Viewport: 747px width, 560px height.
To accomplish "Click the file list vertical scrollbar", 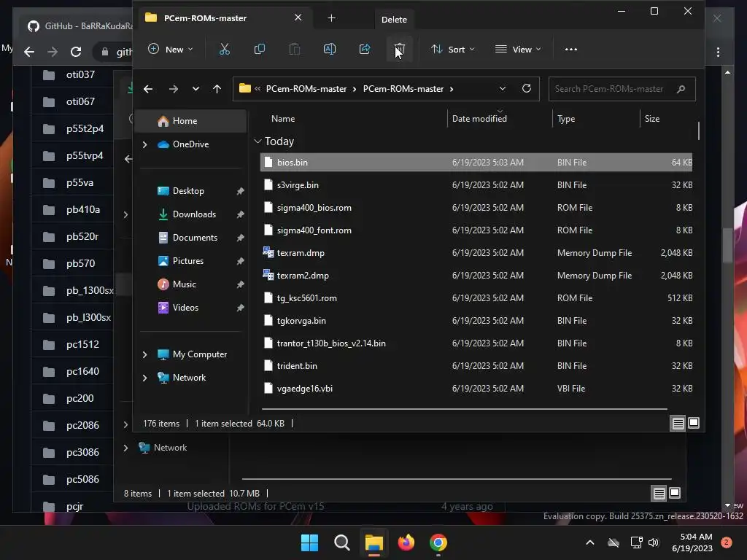I will [698, 131].
